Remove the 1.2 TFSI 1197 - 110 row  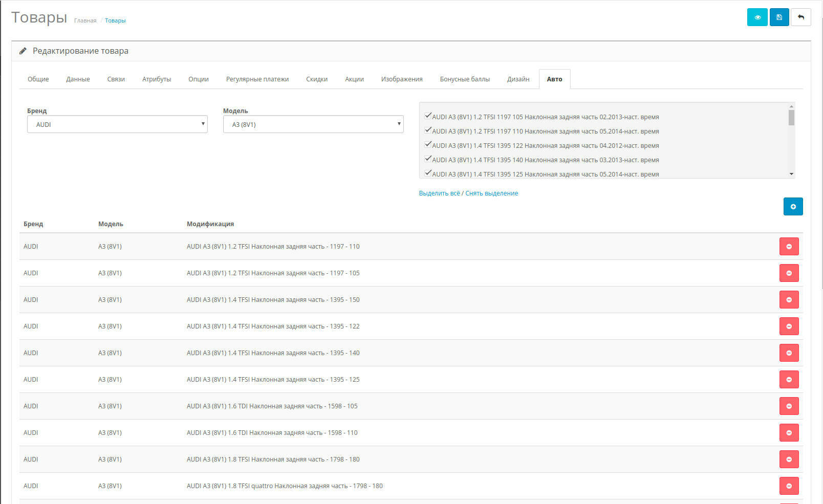tap(789, 247)
